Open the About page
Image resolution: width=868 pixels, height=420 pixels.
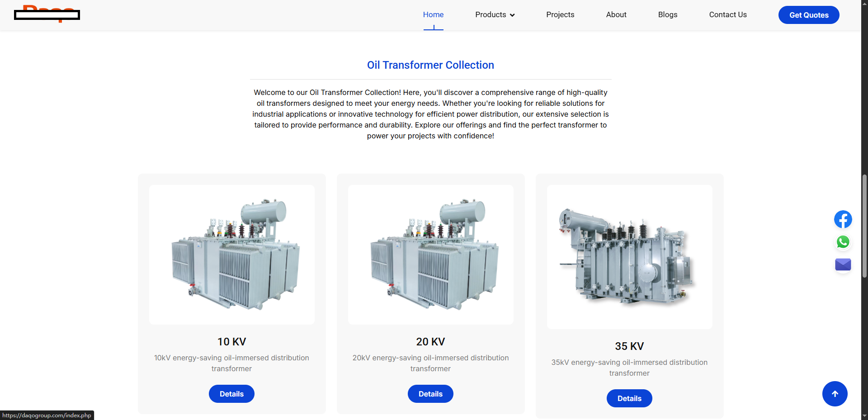[x=616, y=14]
